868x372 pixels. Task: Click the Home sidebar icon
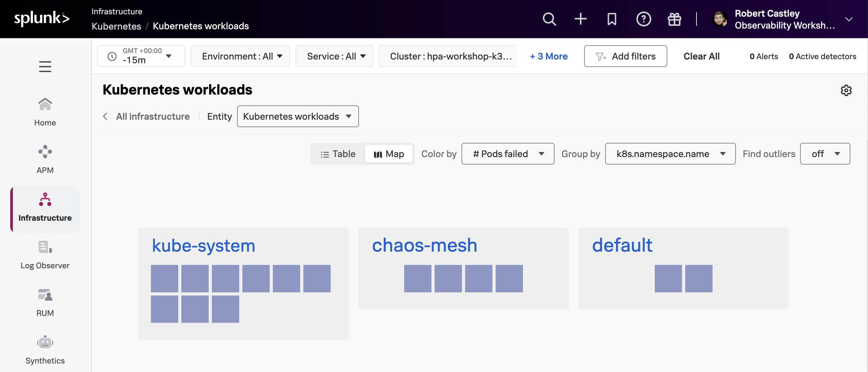[45, 109]
